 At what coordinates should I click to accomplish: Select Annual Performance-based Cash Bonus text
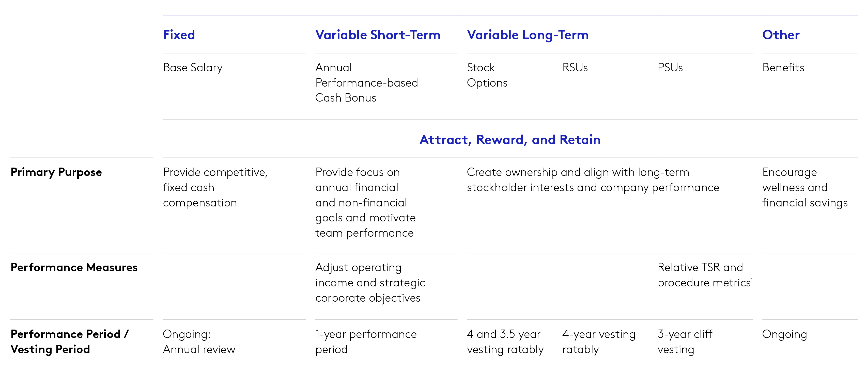(x=366, y=83)
